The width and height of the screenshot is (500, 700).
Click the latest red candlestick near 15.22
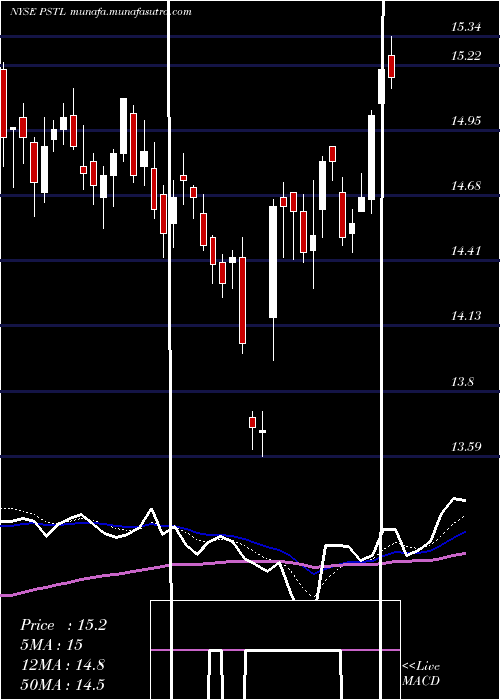click(392, 66)
